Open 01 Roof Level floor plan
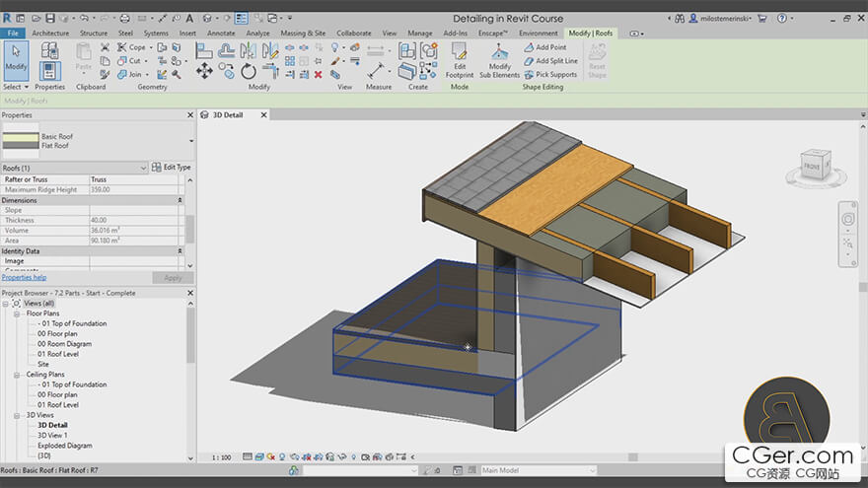 point(58,354)
